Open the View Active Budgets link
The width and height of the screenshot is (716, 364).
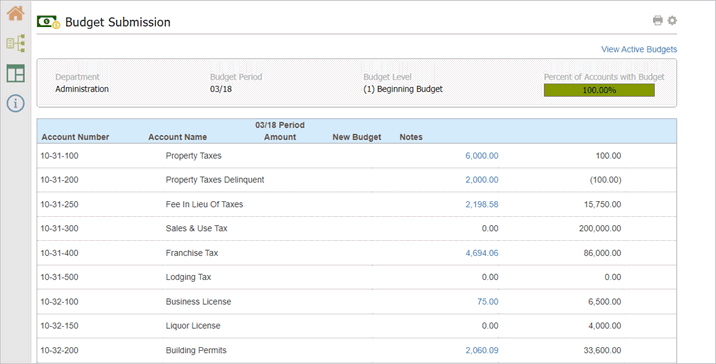click(x=639, y=49)
